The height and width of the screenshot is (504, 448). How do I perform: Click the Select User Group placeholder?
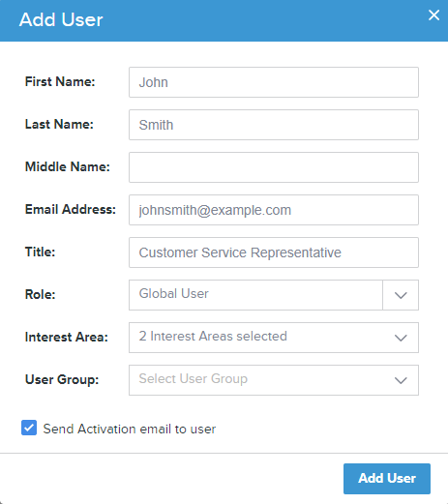click(x=193, y=379)
